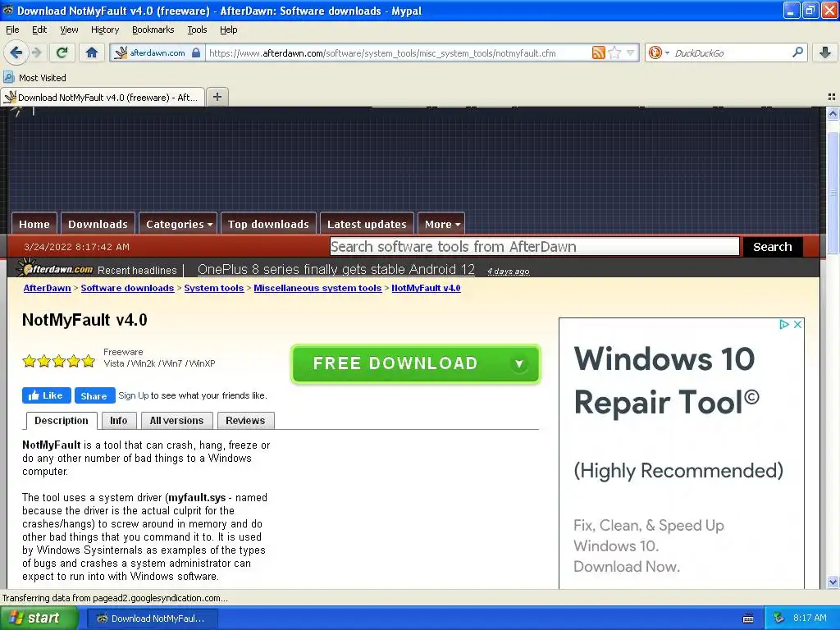This screenshot has width=840, height=630.
Task: Click the keyboard tray icon
Action: click(x=748, y=619)
